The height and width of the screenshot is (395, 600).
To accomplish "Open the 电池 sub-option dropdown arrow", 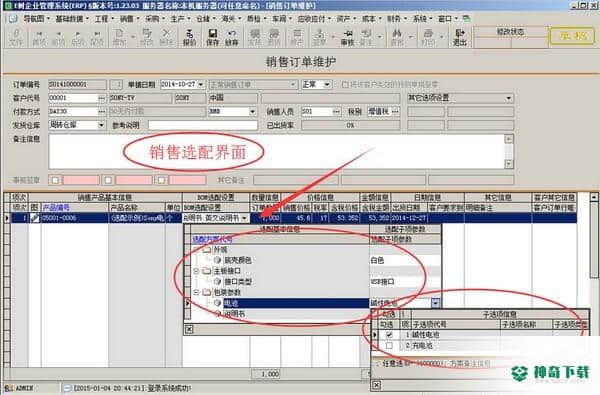I will (435, 303).
